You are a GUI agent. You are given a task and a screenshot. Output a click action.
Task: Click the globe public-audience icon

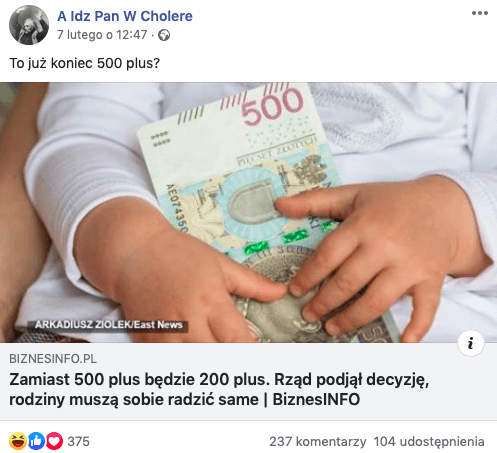164,35
